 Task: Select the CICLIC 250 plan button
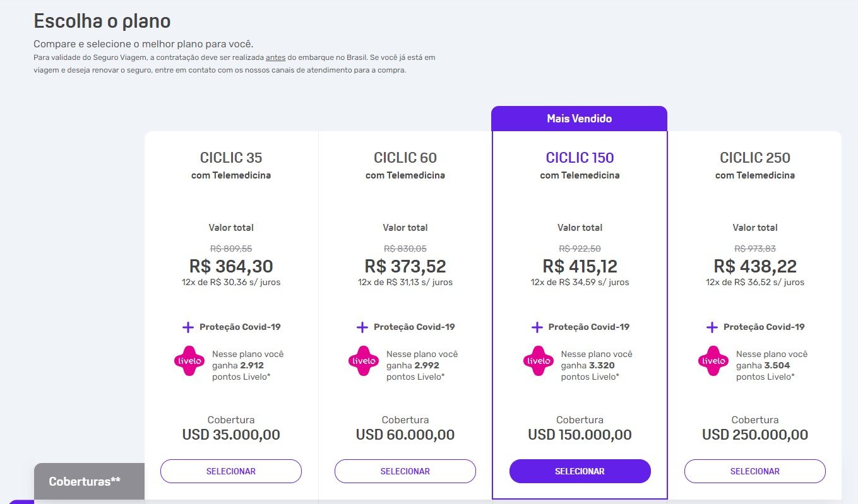pos(755,471)
